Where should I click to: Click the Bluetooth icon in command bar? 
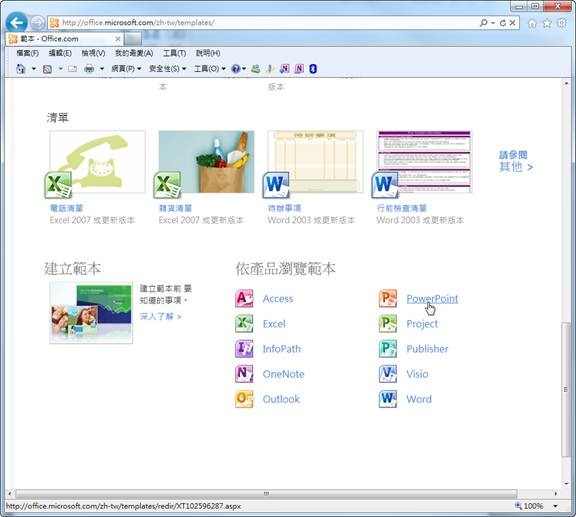tap(313, 69)
